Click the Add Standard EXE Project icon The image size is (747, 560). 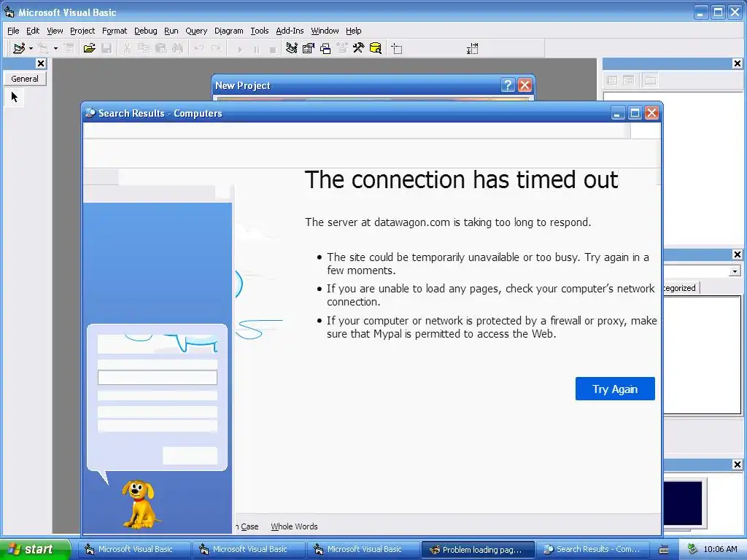19,48
